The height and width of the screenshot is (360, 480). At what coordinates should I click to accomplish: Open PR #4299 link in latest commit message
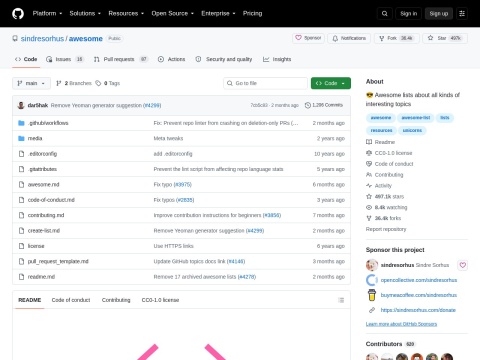(152, 105)
